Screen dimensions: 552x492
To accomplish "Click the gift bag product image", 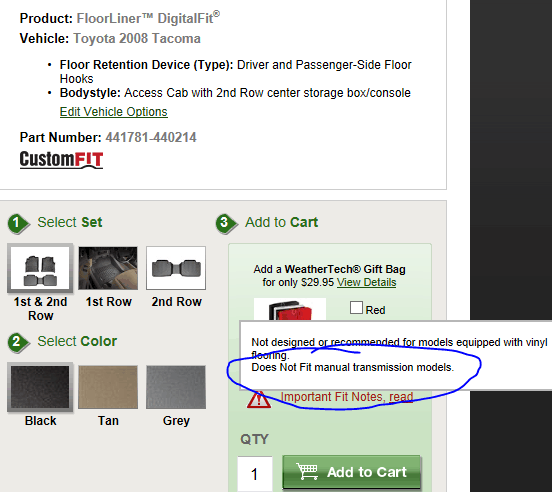I will [x=290, y=309].
